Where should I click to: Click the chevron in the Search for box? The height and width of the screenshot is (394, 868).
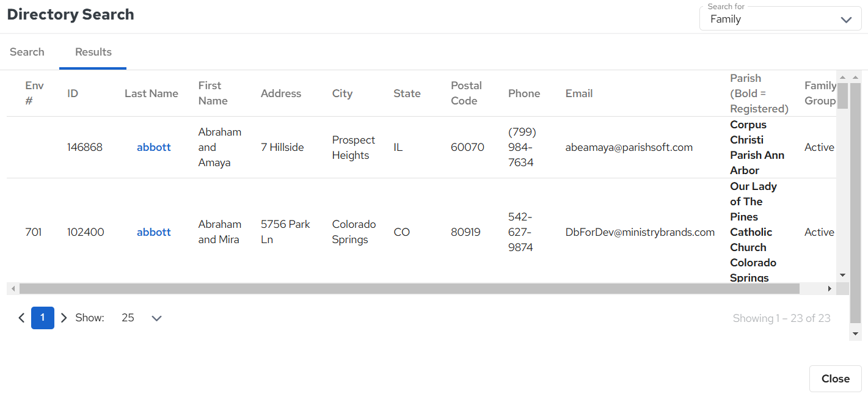click(x=846, y=20)
